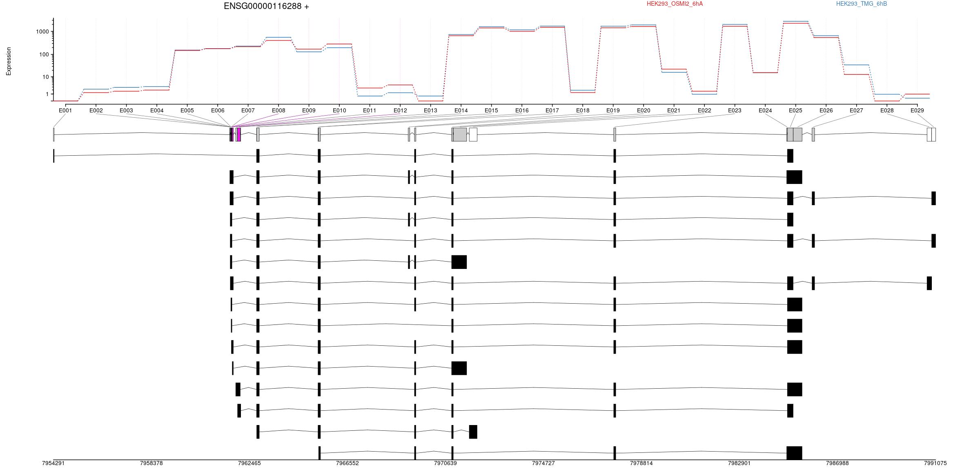Click exon label E003
The height and width of the screenshot is (470, 980).
pos(126,110)
